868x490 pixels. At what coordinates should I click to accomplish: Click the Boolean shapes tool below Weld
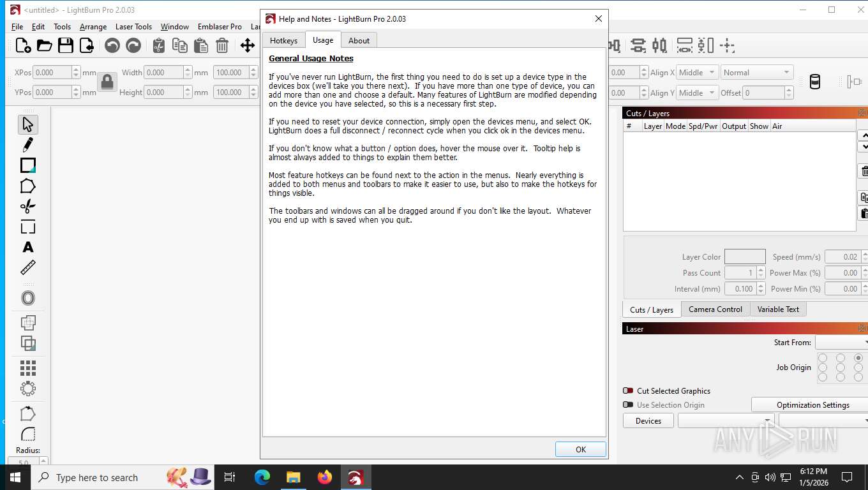pos(27,343)
